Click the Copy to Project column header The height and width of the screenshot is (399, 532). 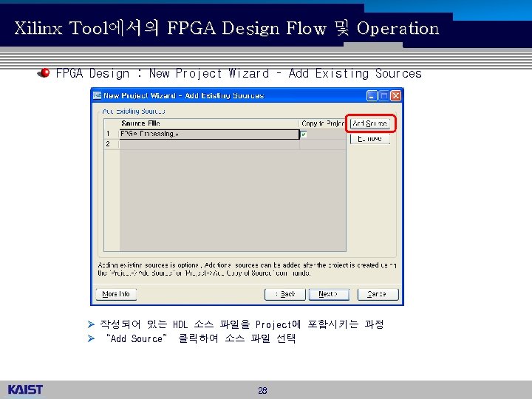click(x=323, y=123)
